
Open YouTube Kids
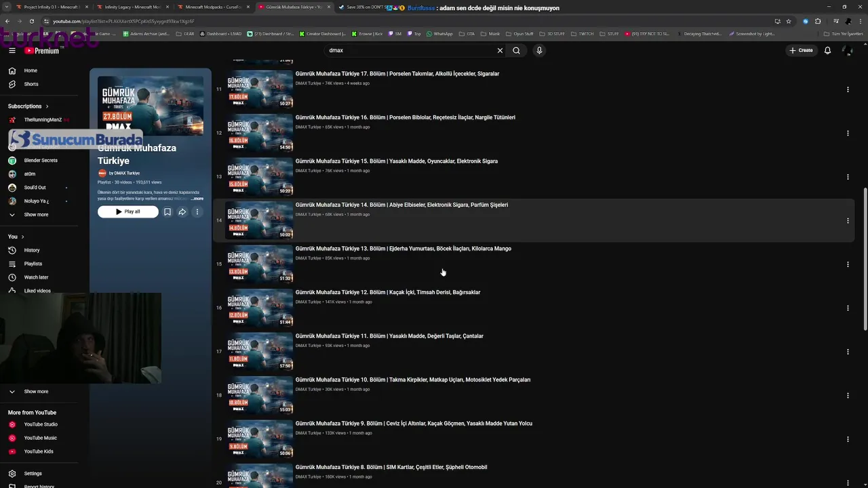pyautogui.click(x=40, y=451)
